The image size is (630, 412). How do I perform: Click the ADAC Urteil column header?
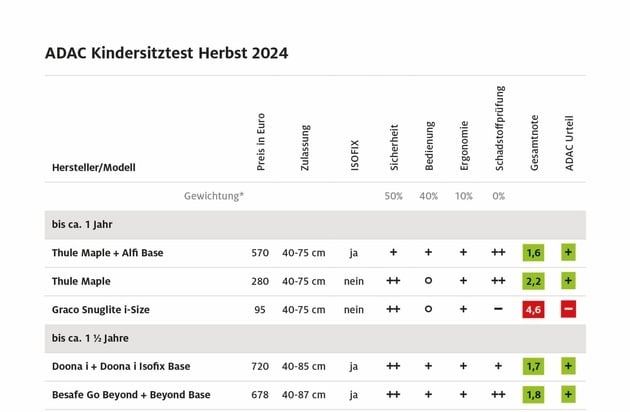569,143
